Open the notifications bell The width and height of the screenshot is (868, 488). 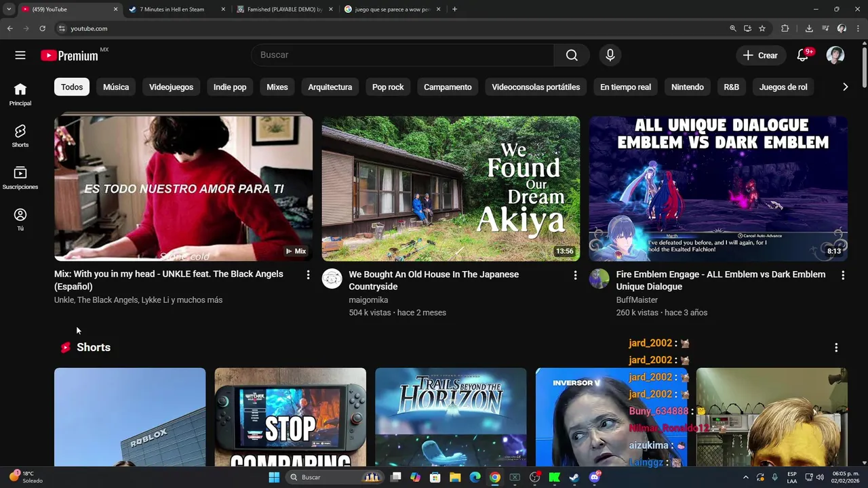coord(803,56)
